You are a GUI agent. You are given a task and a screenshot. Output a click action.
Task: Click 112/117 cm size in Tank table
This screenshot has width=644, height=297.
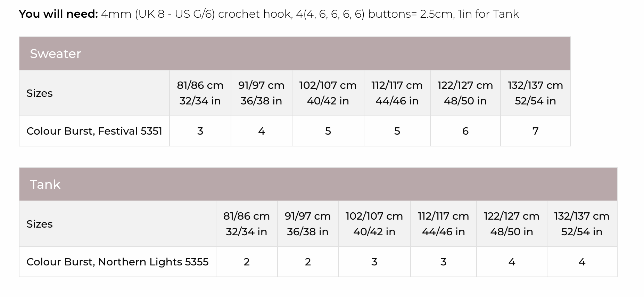click(443, 224)
